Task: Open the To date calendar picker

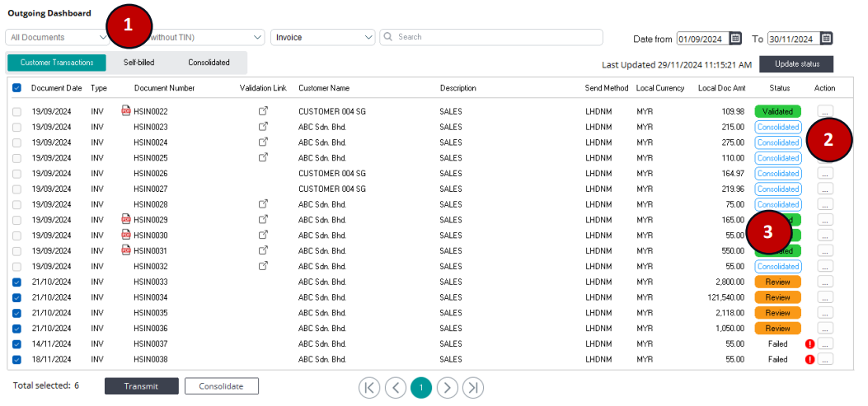Action: coord(826,38)
